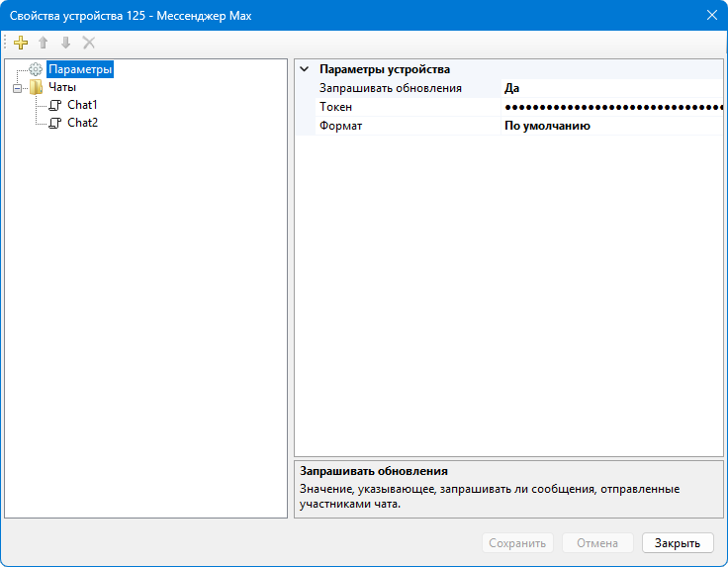The height and width of the screenshot is (567, 728).
Task: Collapse the Параметры устройства section chevron
Action: tap(305, 70)
